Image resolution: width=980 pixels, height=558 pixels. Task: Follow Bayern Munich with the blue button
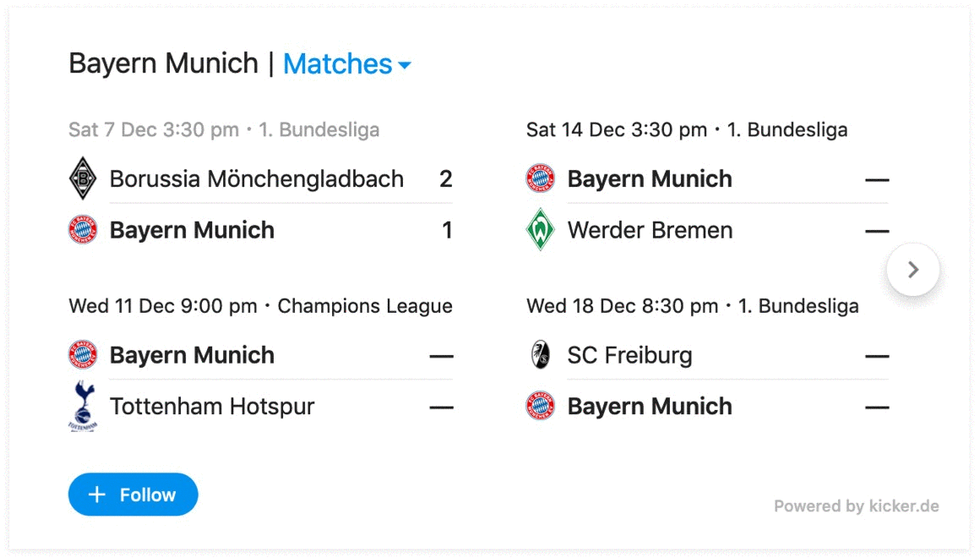click(133, 495)
